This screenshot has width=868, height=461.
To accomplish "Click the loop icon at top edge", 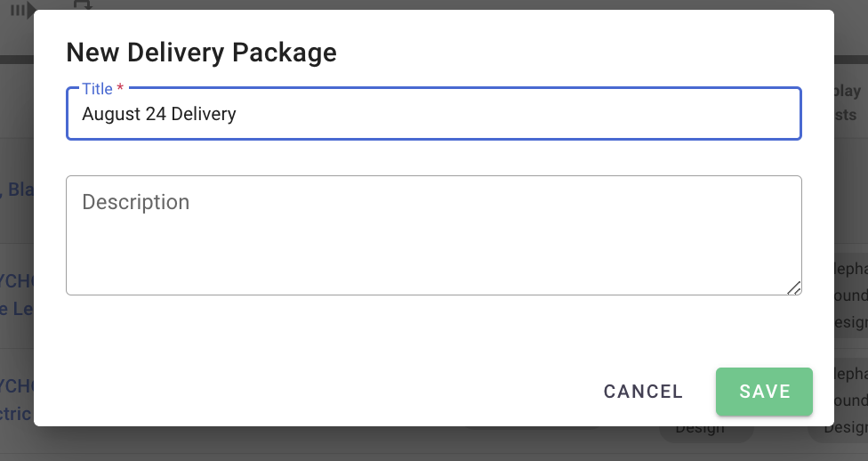I will click(82, 4).
